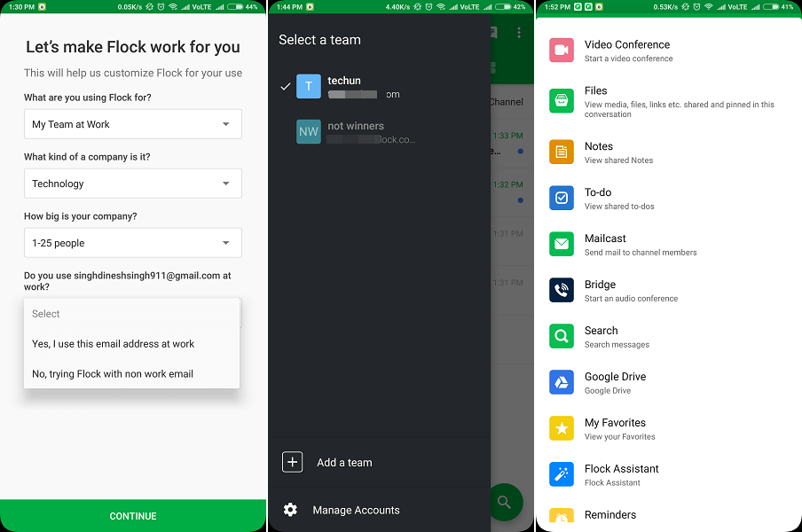Open the Manage Accounts gear icon
The width and height of the screenshot is (802, 532).
(x=290, y=510)
